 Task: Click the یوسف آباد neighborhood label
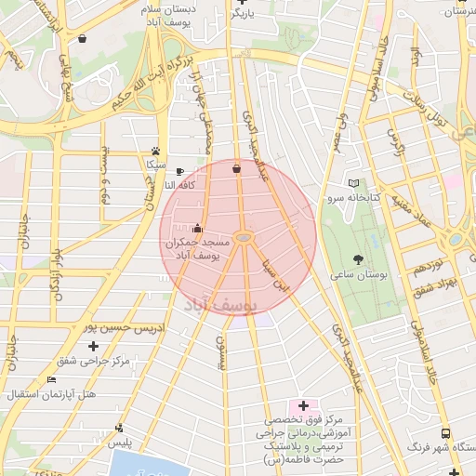[220, 306]
